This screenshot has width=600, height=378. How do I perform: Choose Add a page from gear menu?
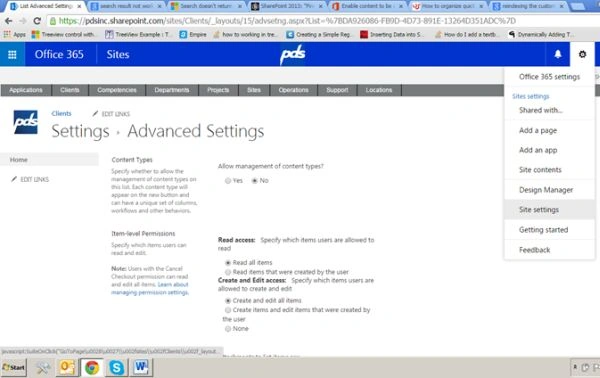coord(549,130)
